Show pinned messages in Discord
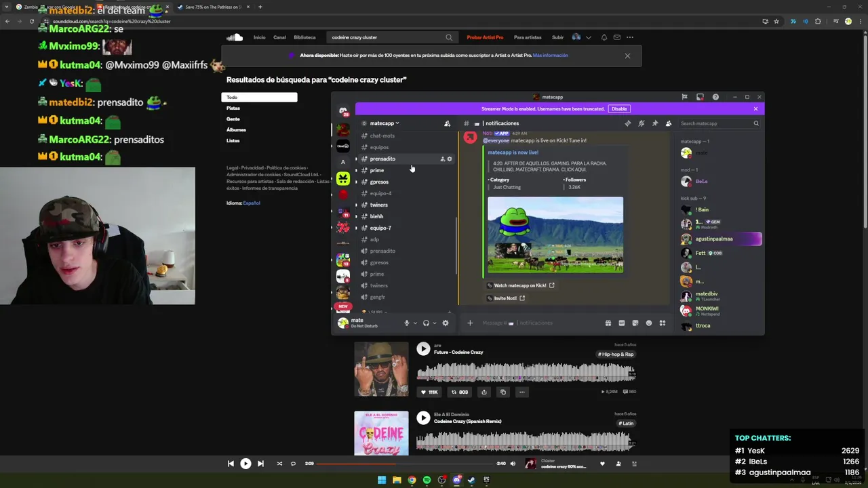 click(x=654, y=123)
